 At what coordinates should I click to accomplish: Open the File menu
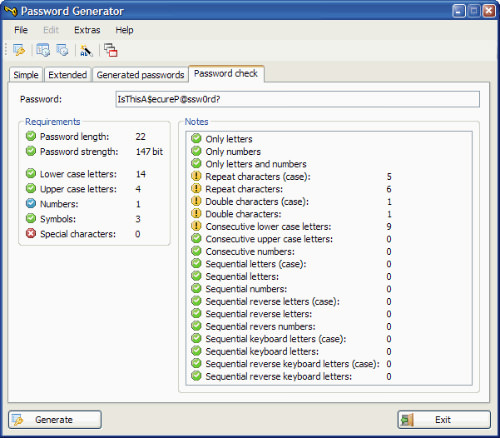coord(21,30)
